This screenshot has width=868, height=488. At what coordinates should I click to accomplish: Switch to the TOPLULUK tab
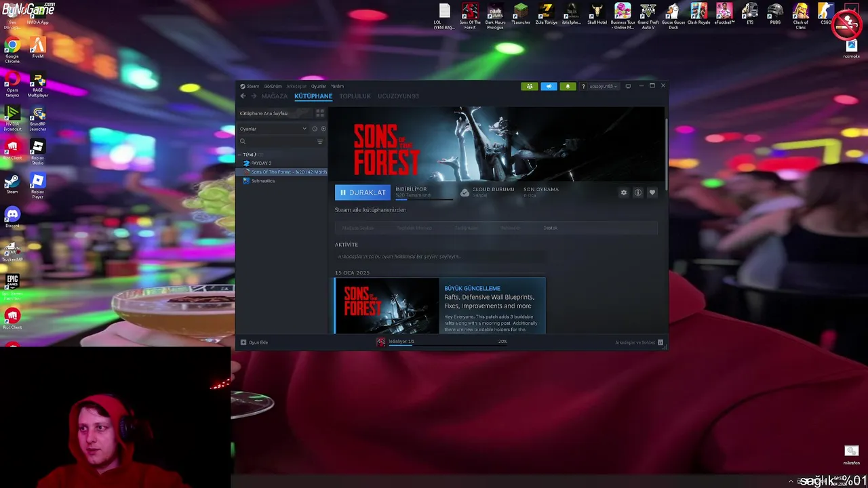[x=355, y=96]
